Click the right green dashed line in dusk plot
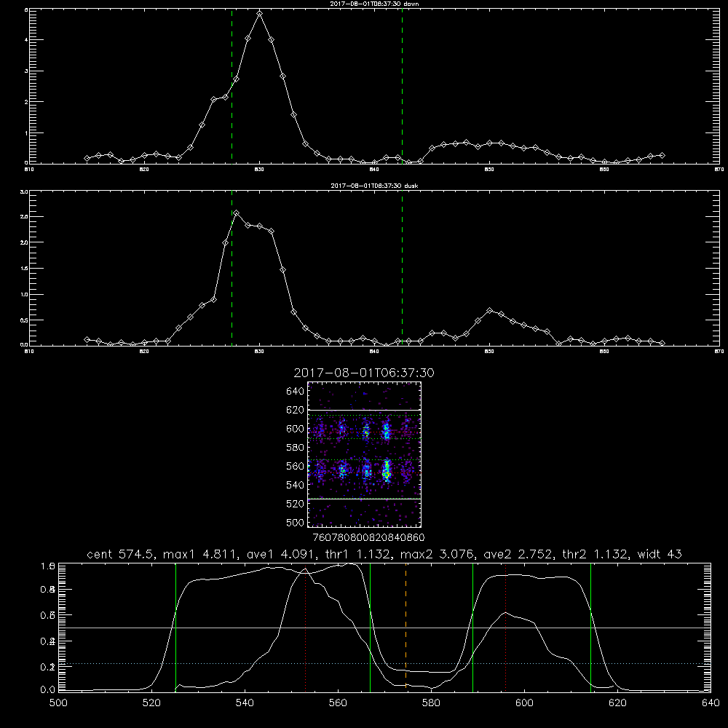This screenshot has width=728, height=728. point(402,269)
